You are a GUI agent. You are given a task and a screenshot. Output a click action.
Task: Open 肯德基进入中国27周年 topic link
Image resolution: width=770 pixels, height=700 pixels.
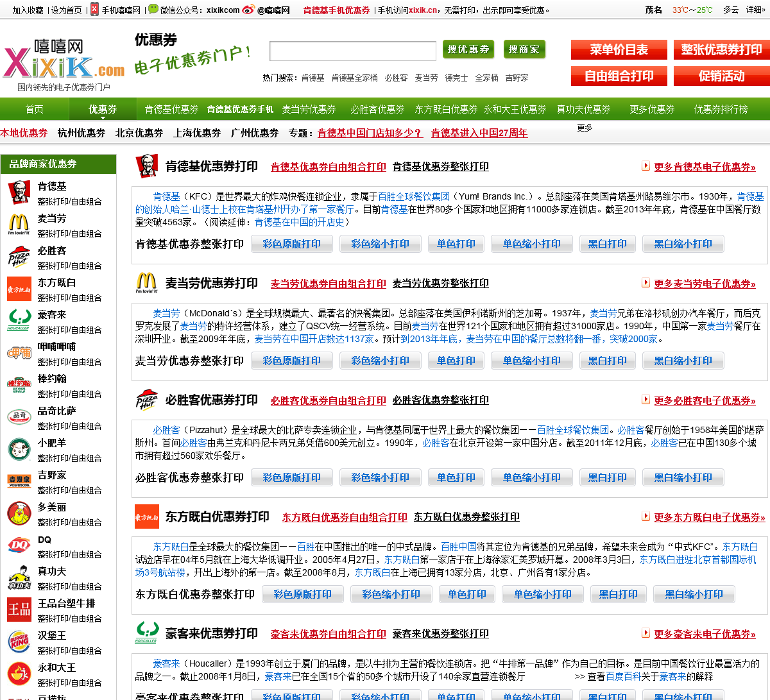pyautogui.click(x=479, y=133)
